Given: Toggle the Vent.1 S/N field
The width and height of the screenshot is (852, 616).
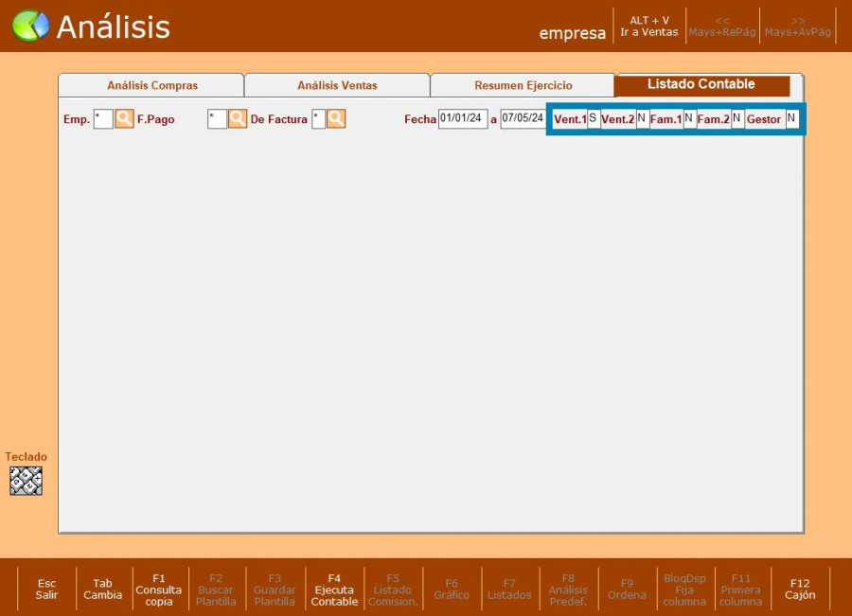Looking at the screenshot, I should (x=594, y=119).
